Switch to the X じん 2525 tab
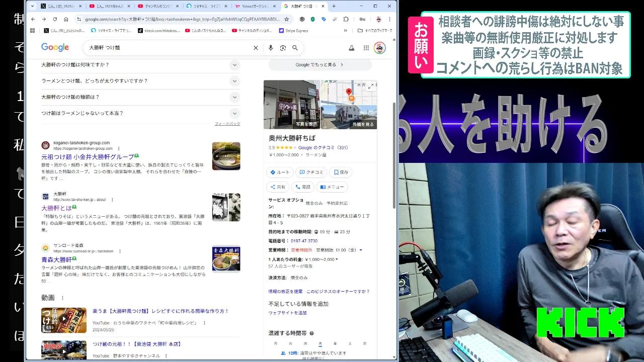 coord(60,6)
